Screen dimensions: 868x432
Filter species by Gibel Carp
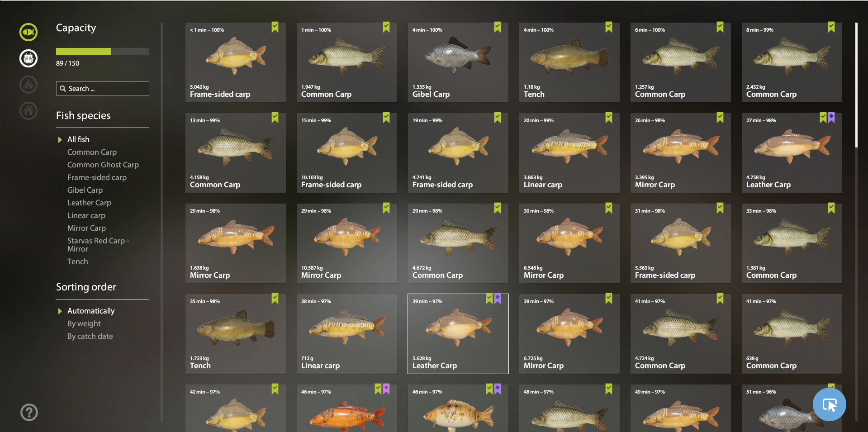pyautogui.click(x=85, y=190)
